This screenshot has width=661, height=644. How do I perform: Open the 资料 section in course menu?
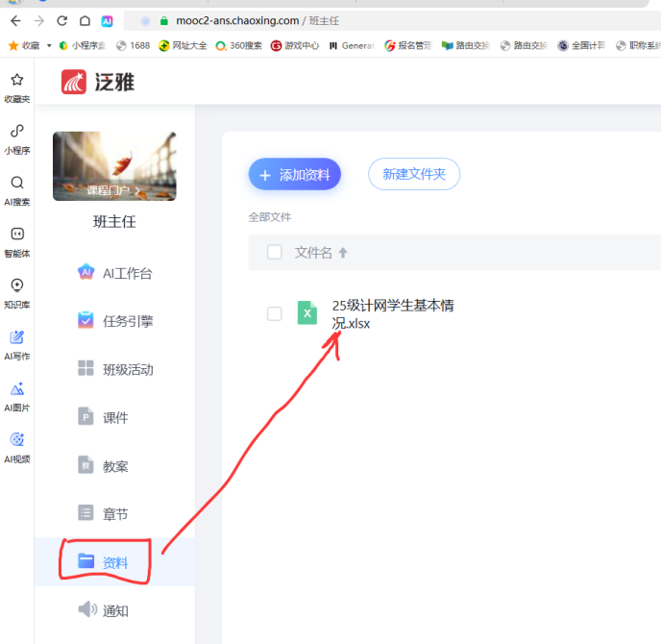(x=115, y=562)
